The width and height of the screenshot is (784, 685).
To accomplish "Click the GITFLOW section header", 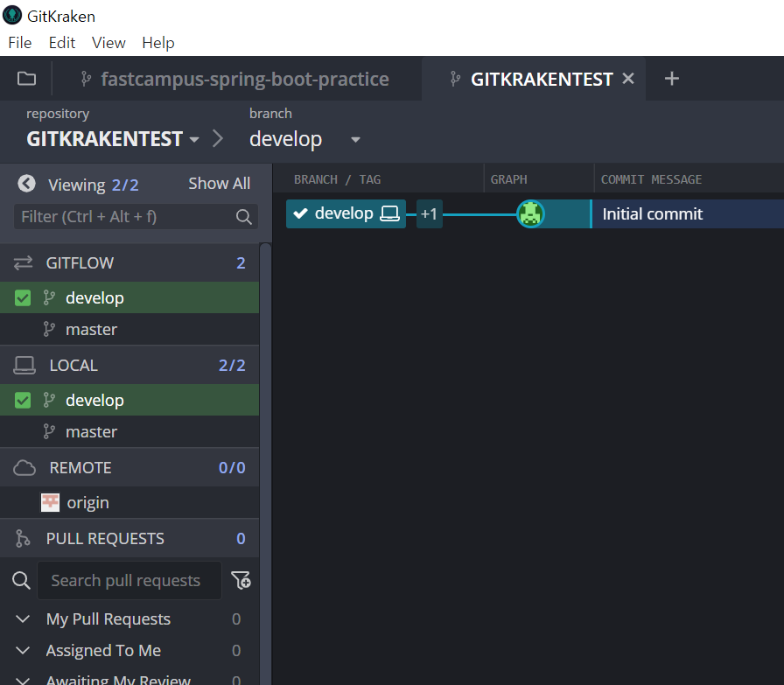I will point(129,262).
